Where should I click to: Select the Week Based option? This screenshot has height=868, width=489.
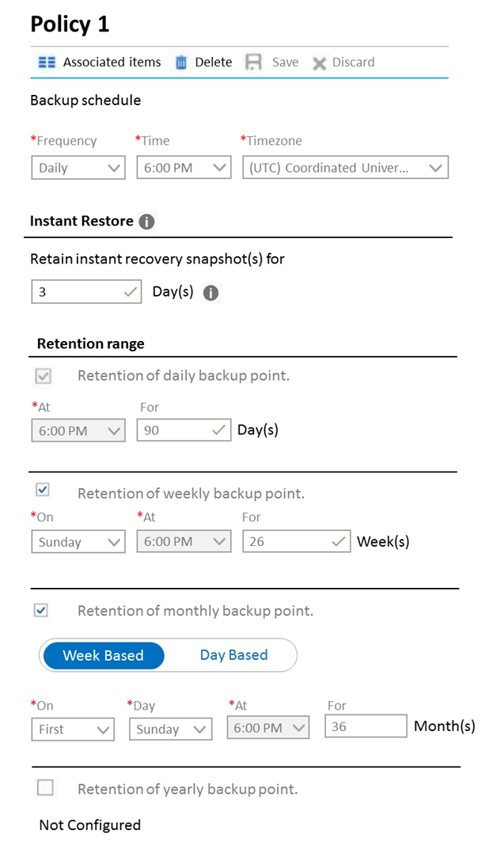click(x=103, y=655)
